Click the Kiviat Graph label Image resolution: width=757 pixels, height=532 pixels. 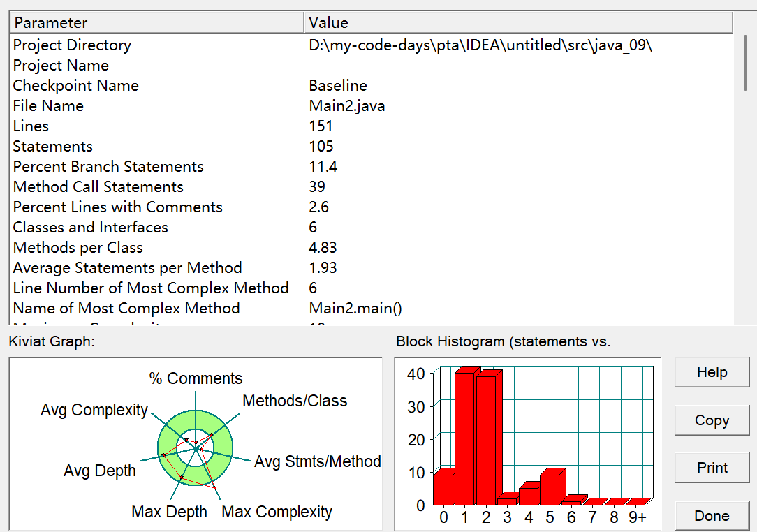[52, 341]
